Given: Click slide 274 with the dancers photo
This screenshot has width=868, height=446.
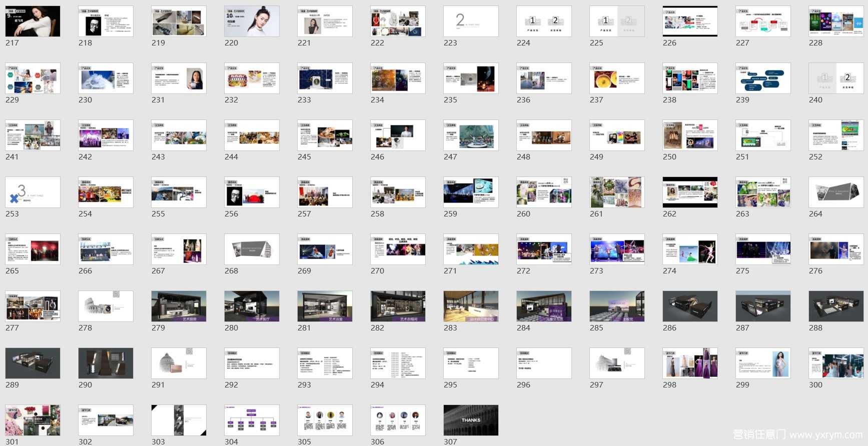Looking at the screenshot, I should pos(690,249).
